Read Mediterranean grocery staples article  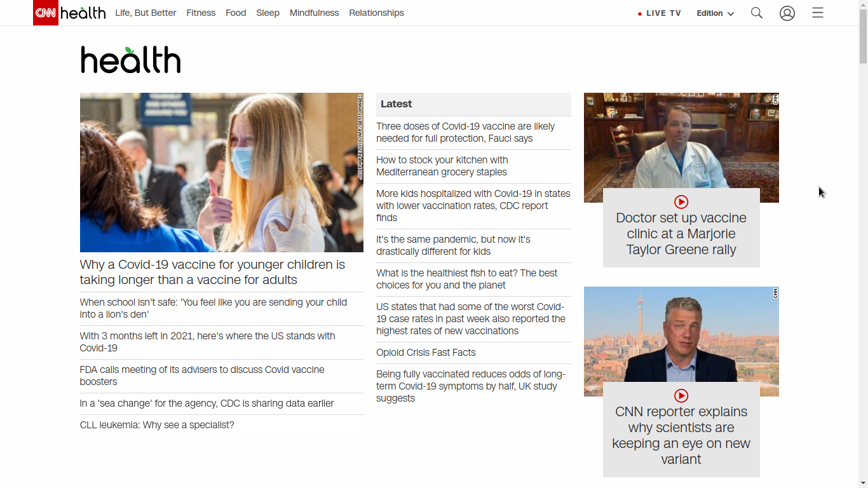tap(442, 166)
